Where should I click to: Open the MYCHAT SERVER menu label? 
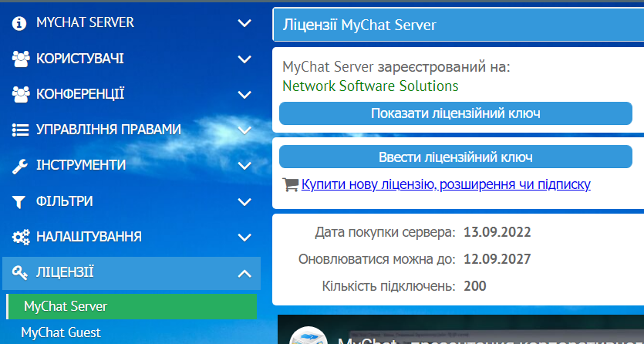tap(85, 22)
